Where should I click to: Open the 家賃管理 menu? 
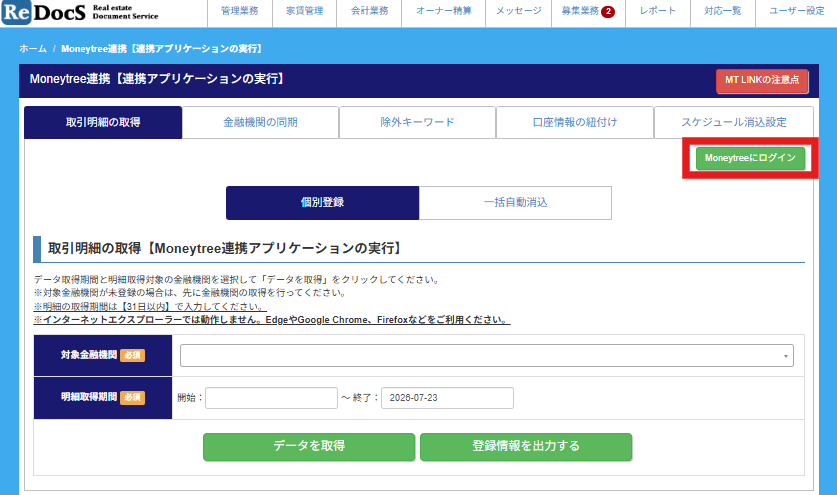click(x=304, y=11)
